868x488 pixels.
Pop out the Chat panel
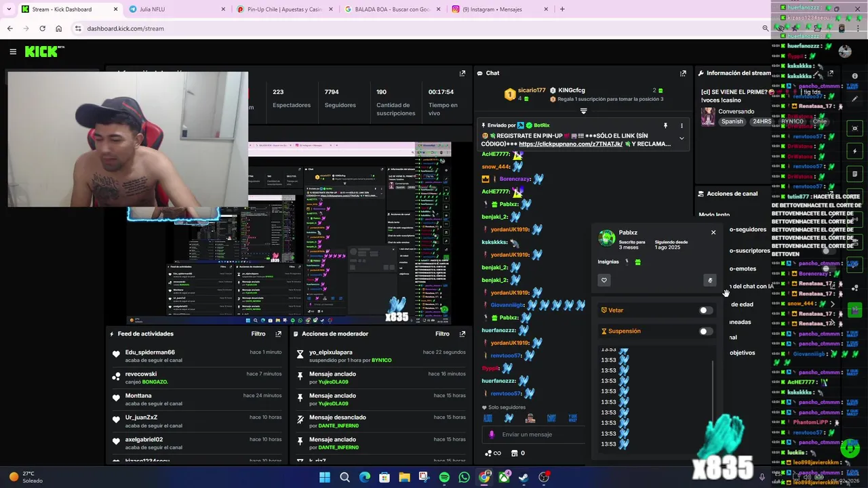[683, 73]
